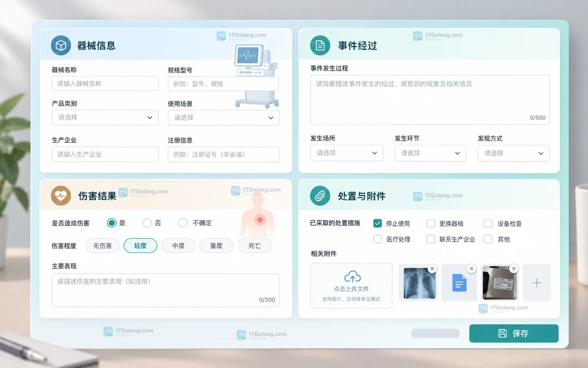588x368 pixels.
Task: Focus the 注册信息 input field
Action: coord(223,154)
